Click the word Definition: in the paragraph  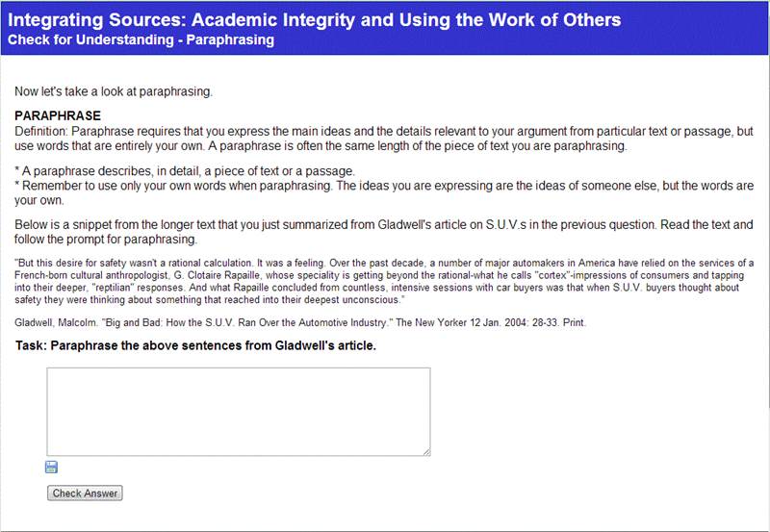click(41, 132)
